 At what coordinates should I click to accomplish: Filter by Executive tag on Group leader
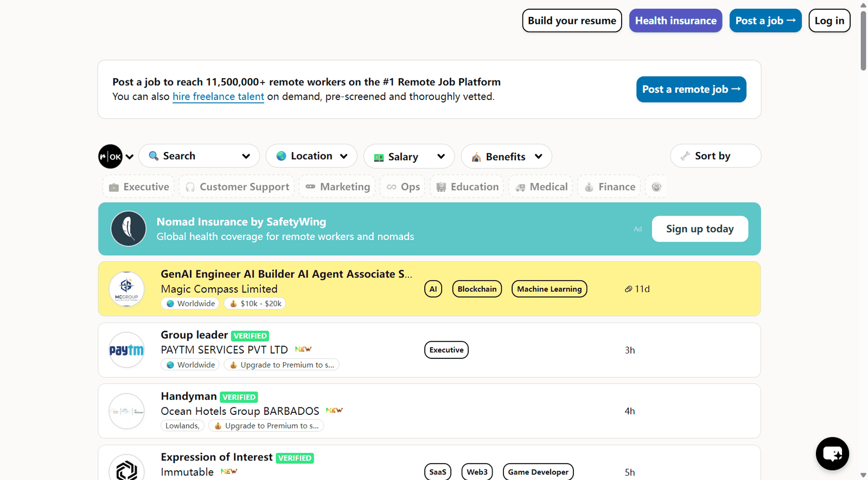(446, 350)
